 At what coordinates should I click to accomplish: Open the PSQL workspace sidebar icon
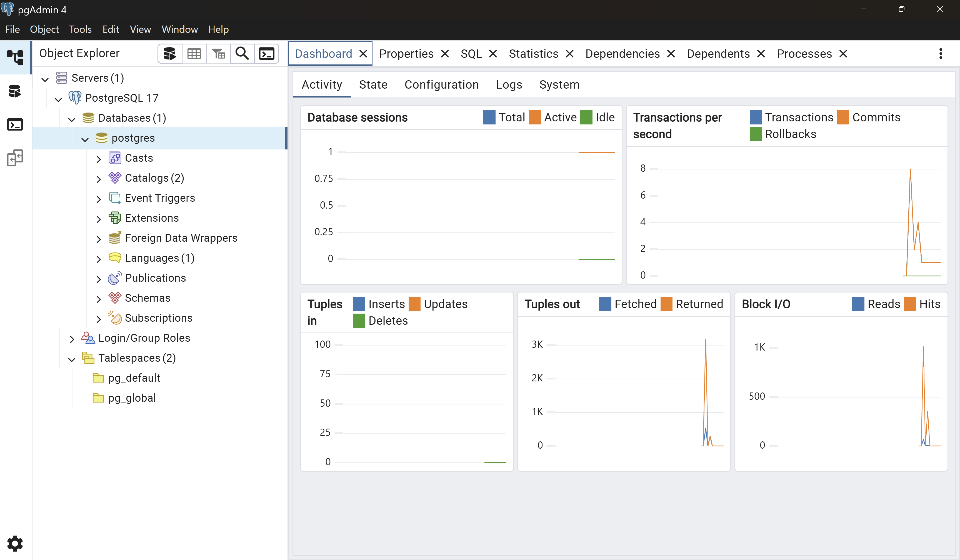pos(15,124)
